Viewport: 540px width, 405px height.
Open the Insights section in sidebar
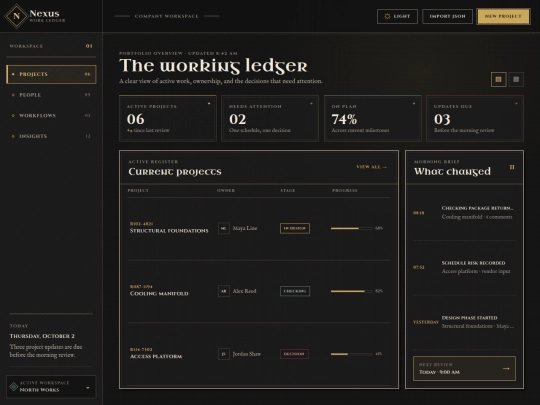[51, 136]
